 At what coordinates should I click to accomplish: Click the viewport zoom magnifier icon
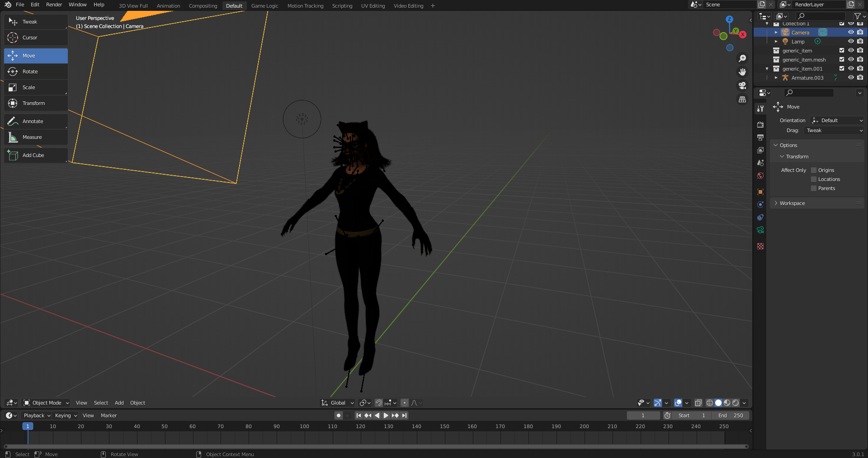click(742, 58)
